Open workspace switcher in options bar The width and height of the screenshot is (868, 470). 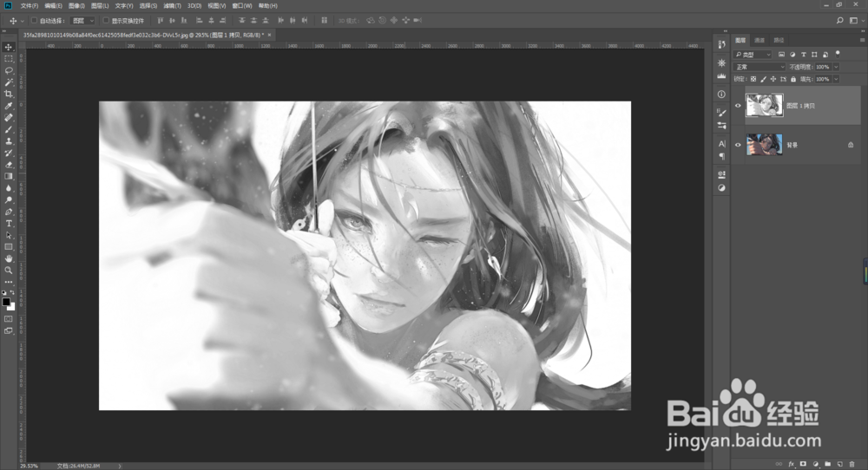854,21
